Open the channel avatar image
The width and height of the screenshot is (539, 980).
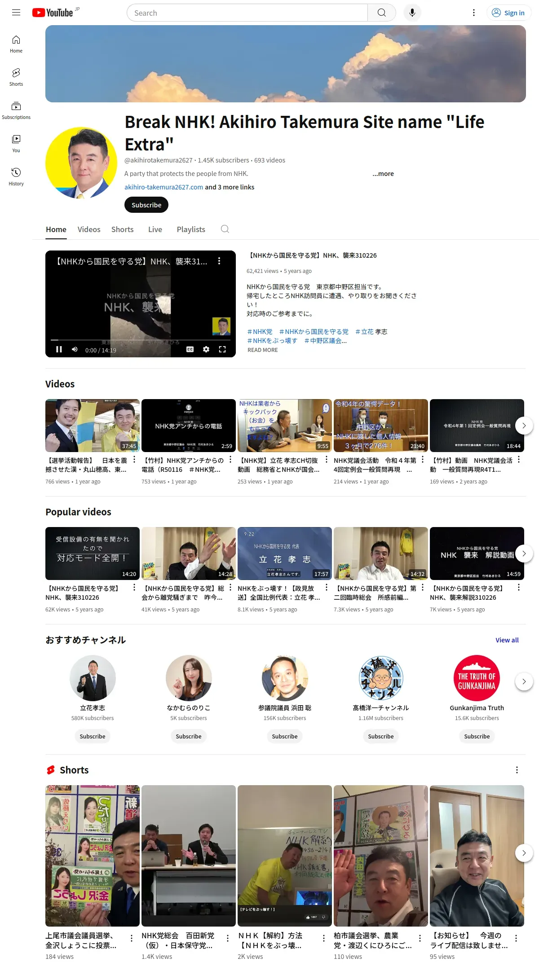point(81,163)
